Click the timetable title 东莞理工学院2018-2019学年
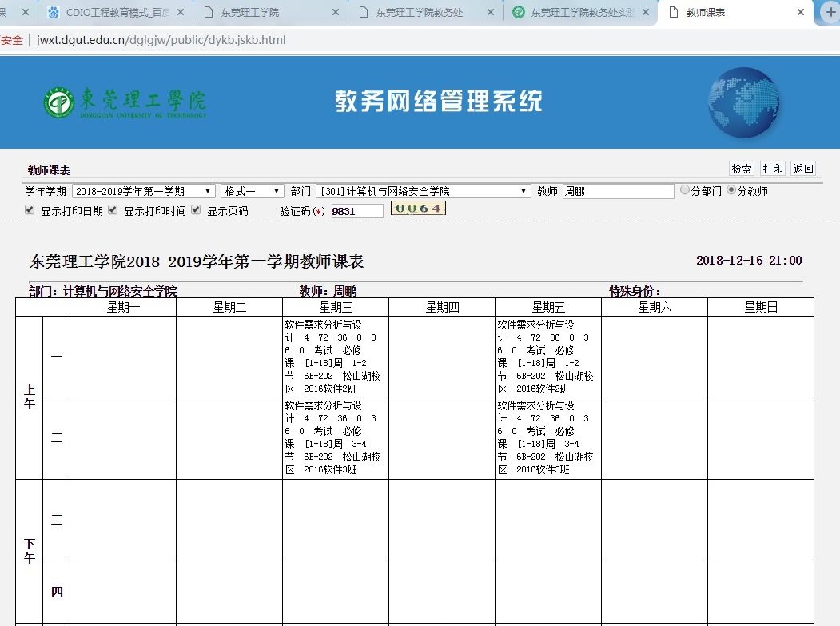Image resolution: width=840 pixels, height=626 pixels. [197, 261]
